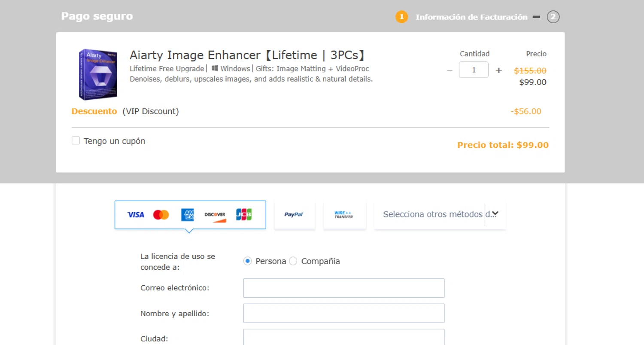Click 'Información de Facturación' step label
This screenshot has width=644, height=345.
[x=471, y=17]
